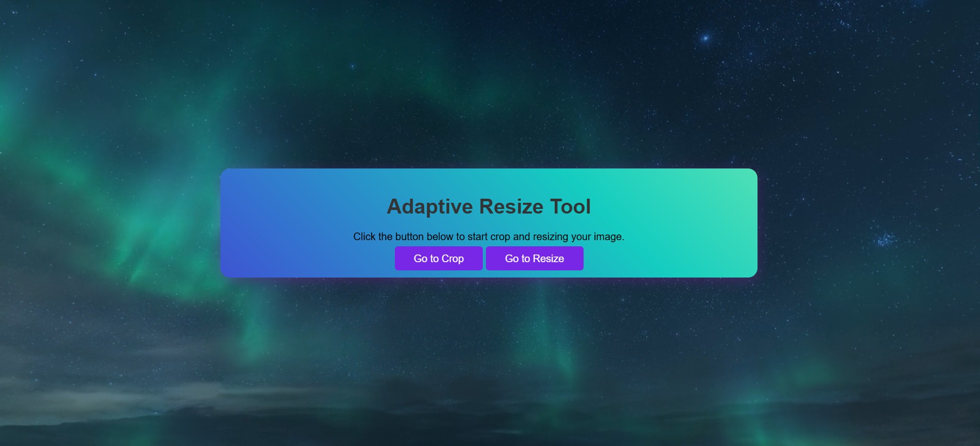The height and width of the screenshot is (446, 980).
Task: Click the faint blue star cluster in the background
Action: pos(885,240)
